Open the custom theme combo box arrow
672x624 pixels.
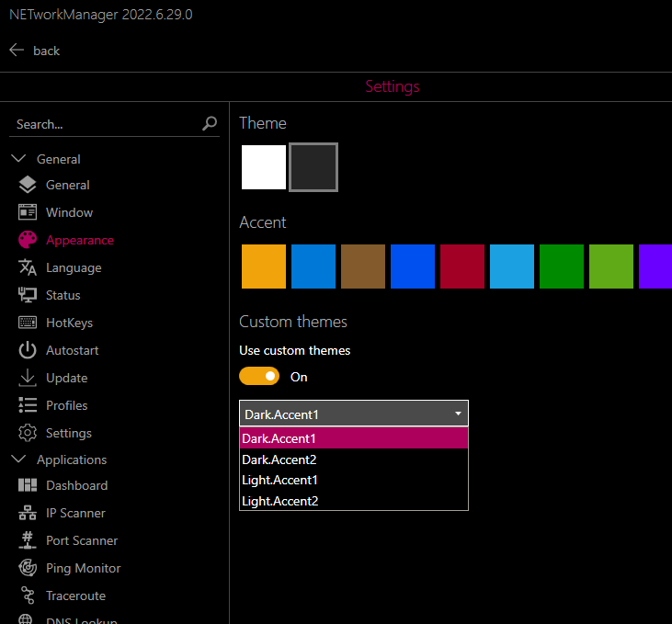[458, 414]
